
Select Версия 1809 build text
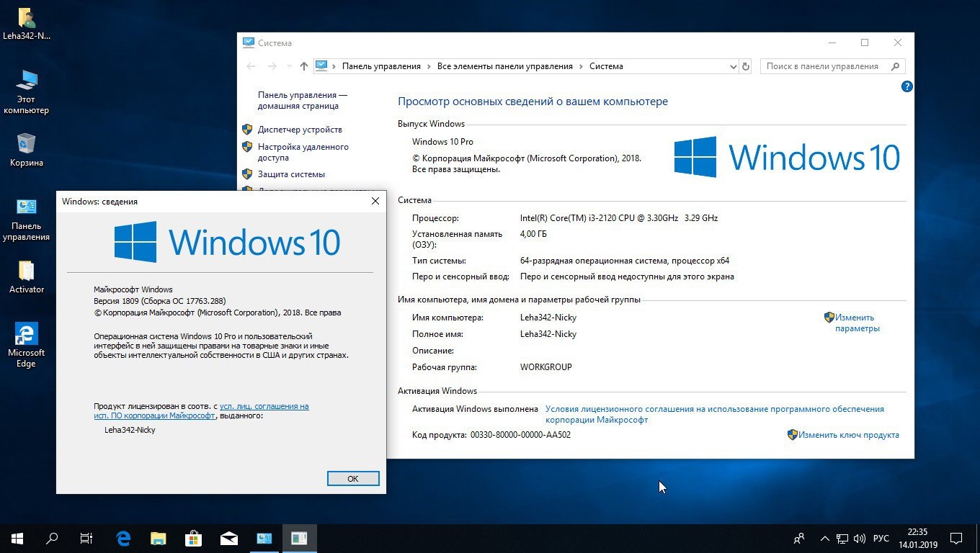[159, 301]
